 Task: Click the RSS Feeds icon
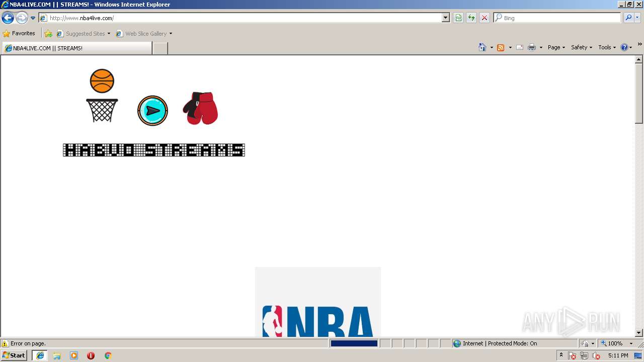(x=501, y=47)
